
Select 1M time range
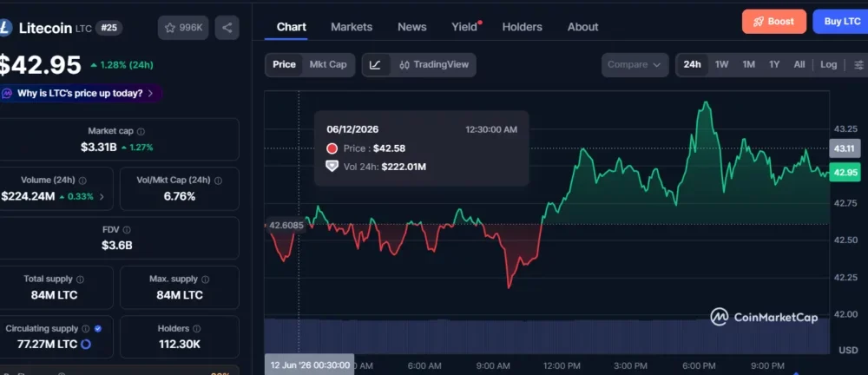click(749, 65)
